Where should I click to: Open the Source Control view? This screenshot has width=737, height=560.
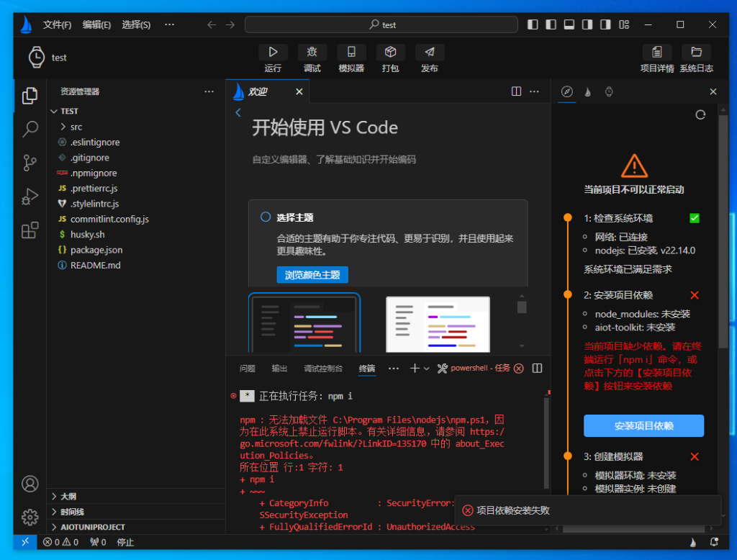(x=30, y=163)
